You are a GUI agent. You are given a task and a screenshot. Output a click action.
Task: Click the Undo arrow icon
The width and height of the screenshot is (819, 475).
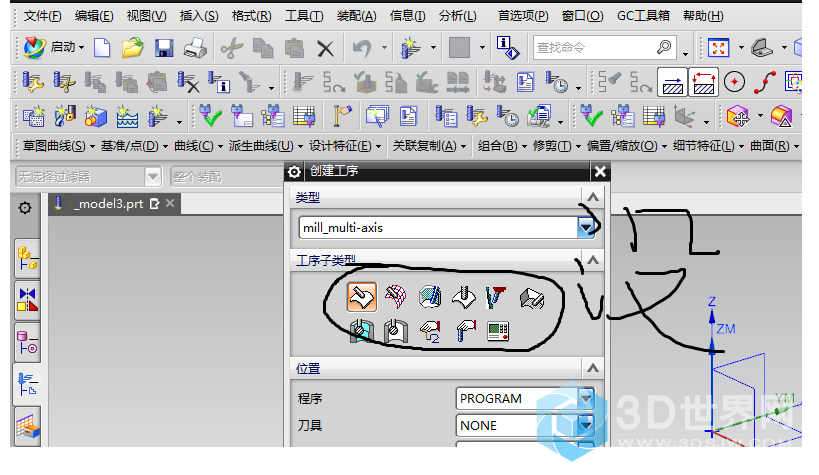pyautogui.click(x=361, y=49)
